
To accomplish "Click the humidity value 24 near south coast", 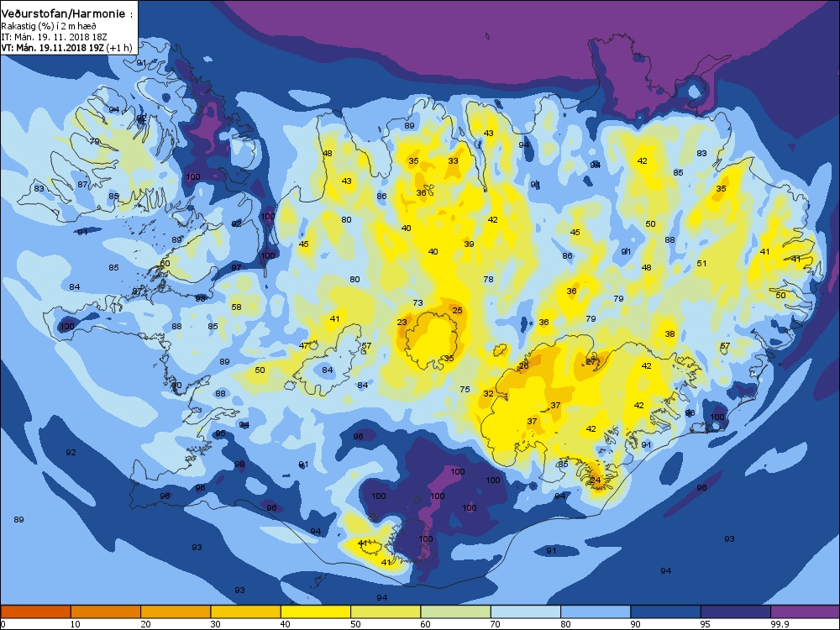I will [x=596, y=480].
